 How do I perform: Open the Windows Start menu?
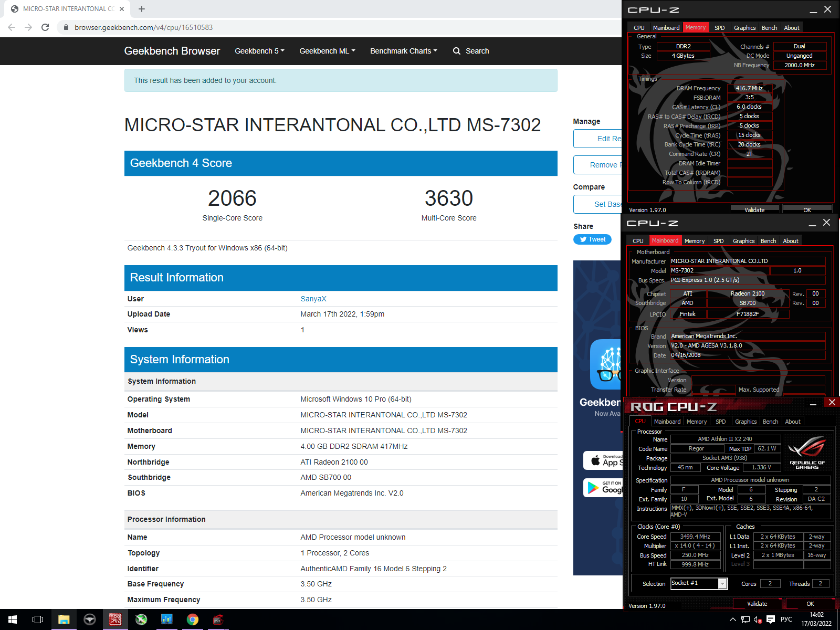coord(13,619)
